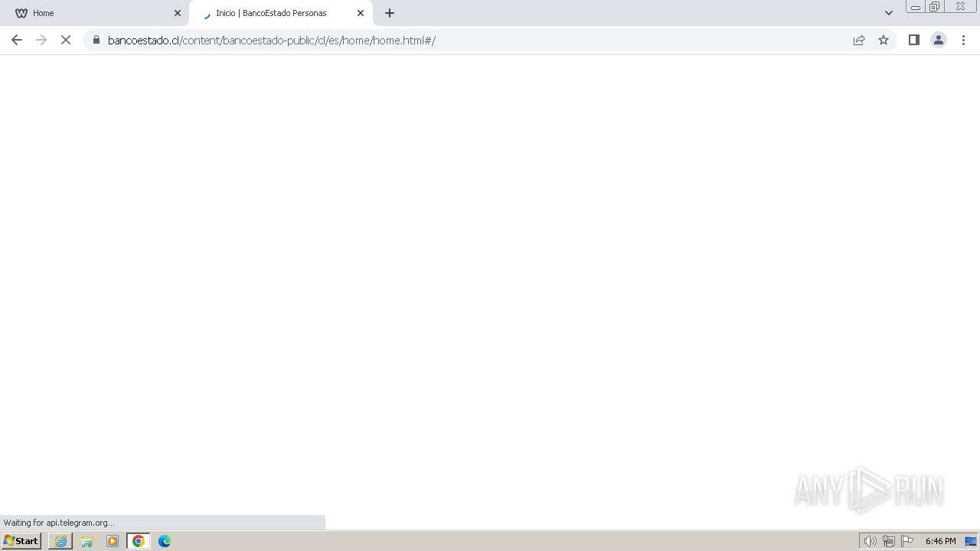This screenshot has width=980, height=551.
Task: Select the Inicio | BancoEstado Personas tab
Action: [x=280, y=13]
